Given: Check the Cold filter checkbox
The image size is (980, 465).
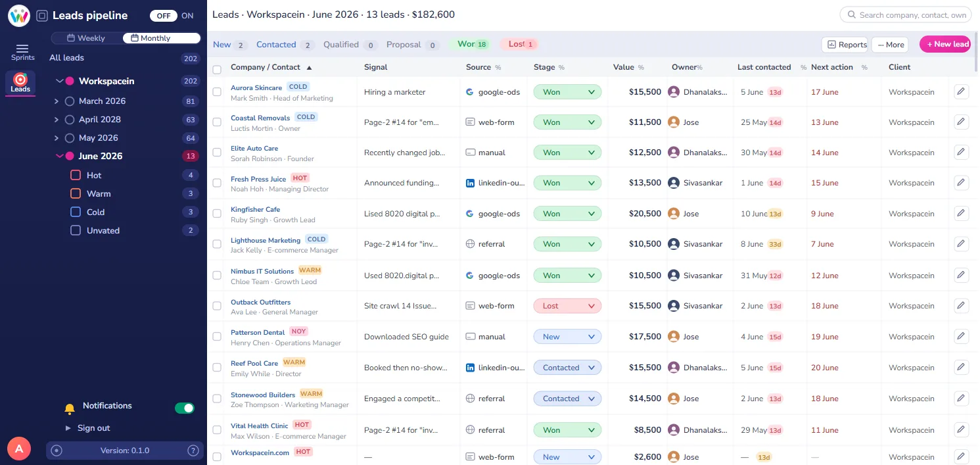Looking at the screenshot, I should click(76, 212).
